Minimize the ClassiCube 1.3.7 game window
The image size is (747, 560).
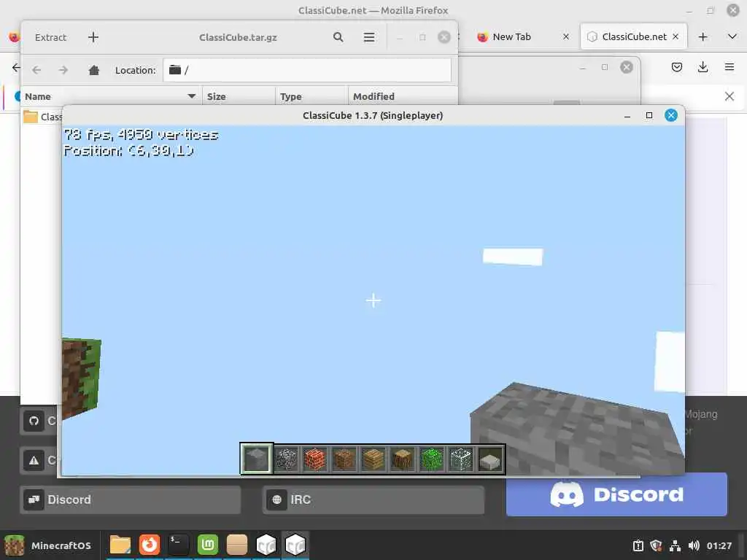tap(627, 116)
